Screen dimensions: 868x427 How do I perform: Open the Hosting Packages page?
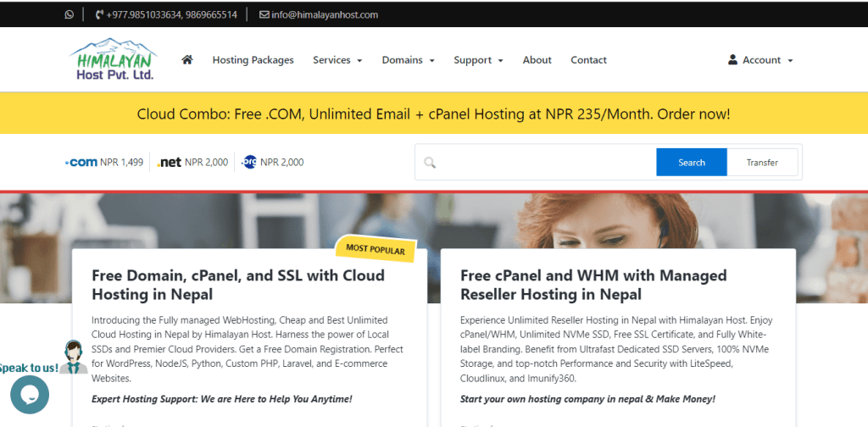pos(253,60)
